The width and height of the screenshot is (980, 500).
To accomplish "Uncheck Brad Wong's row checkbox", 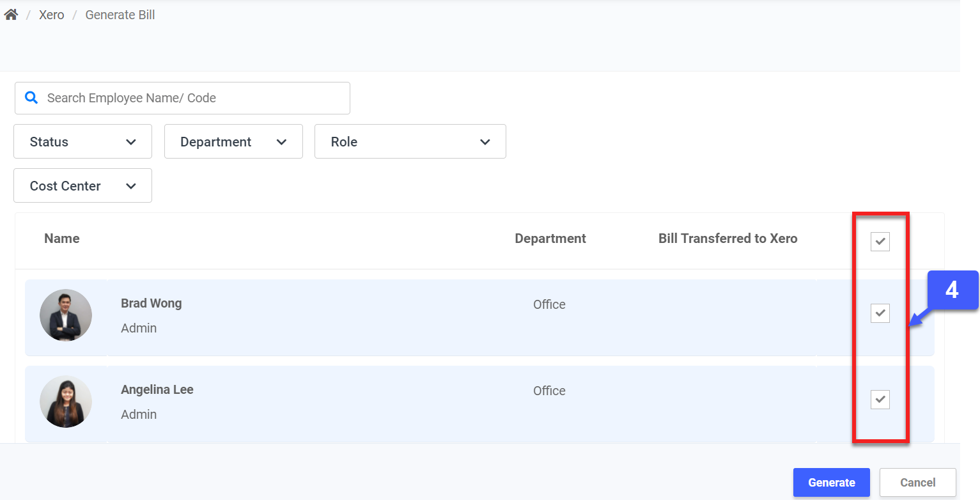I will tap(880, 313).
